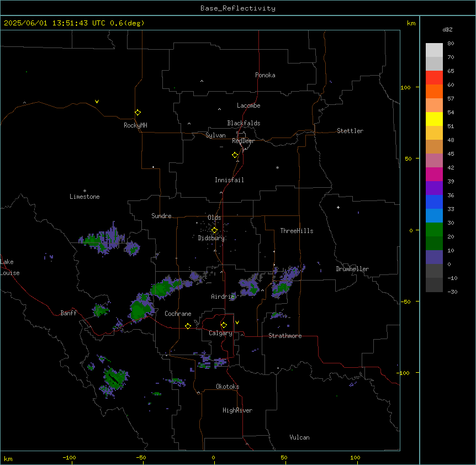This screenshot has width=476, height=465.
Task: Select the slate purple 0-10 dBZ swatch
Action: click(x=434, y=257)
